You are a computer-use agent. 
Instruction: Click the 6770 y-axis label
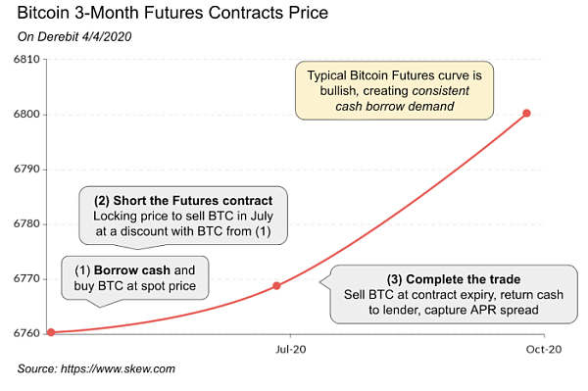pyautogui.click(x=26, y=278)
